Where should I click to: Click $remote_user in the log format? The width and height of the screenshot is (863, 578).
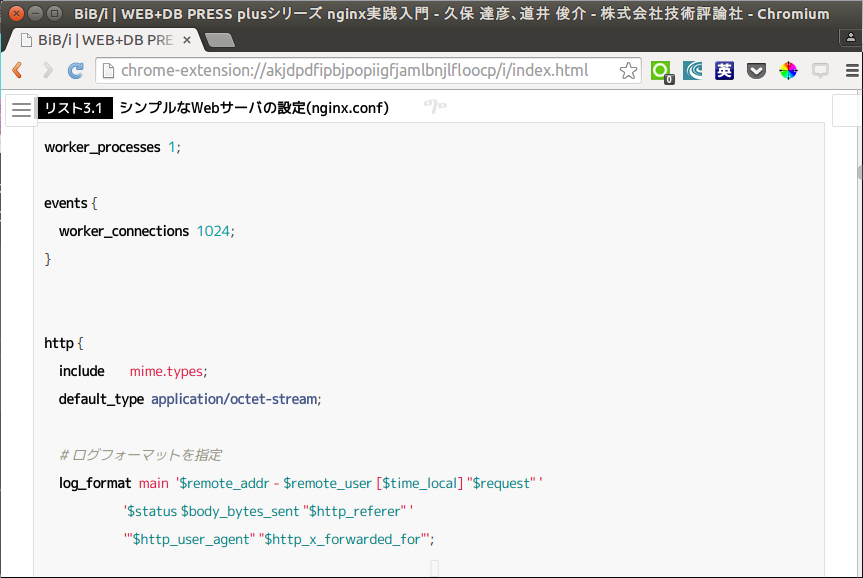(327, 483)
